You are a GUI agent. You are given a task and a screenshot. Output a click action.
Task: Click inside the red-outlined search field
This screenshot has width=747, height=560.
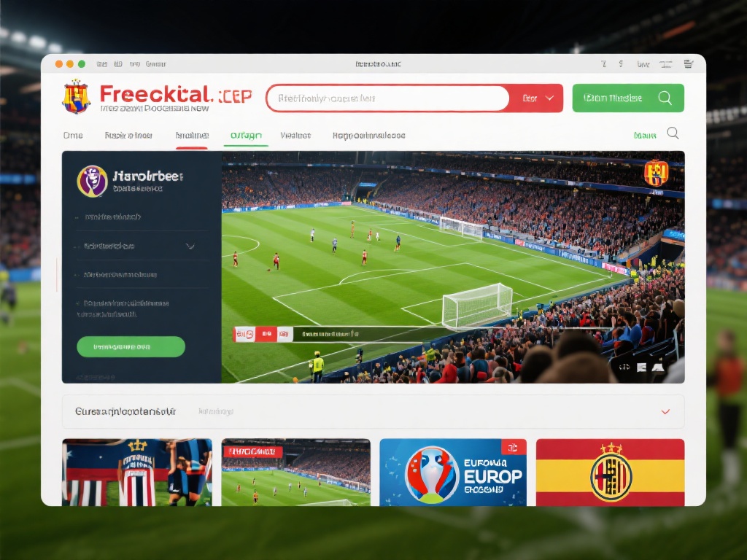tap(388, 98)
